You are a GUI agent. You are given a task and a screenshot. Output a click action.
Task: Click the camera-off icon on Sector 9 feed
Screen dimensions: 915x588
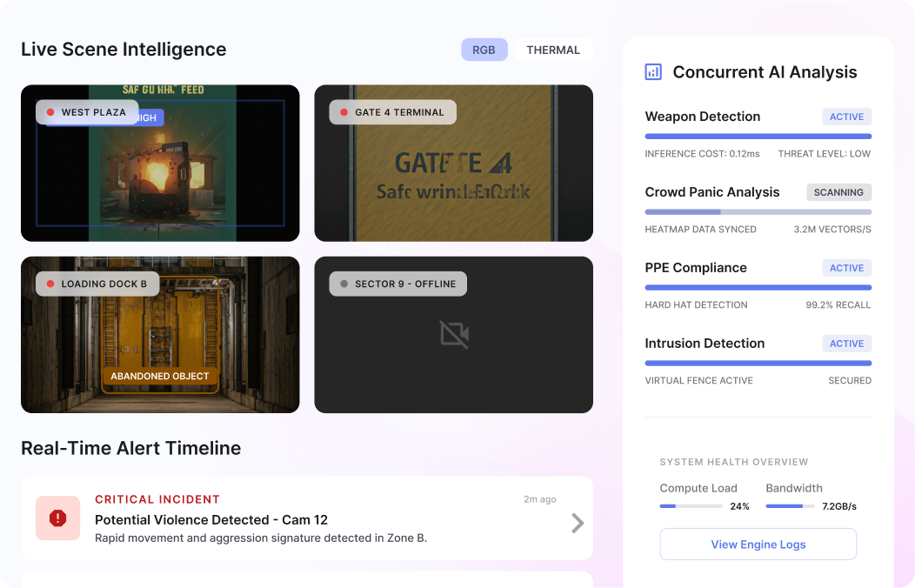tap(453, 334)
